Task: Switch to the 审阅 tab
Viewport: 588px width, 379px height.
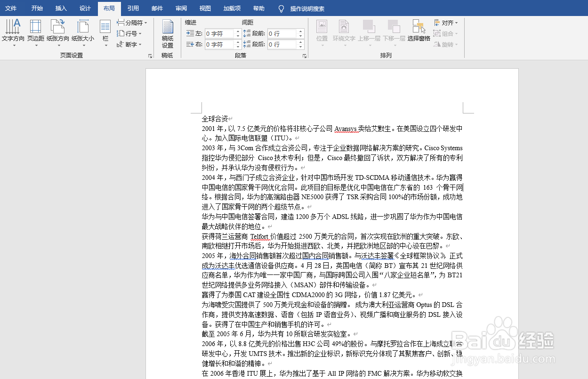Action: (x=181, y=8)
